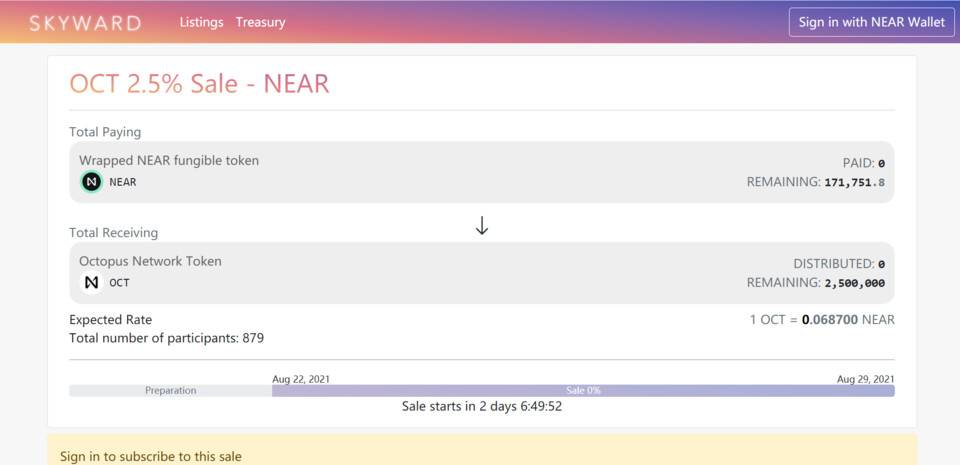Sign in with NEAR Wallet
The height and width of the screenshot is (465, 960).
[x=872, y=22]
